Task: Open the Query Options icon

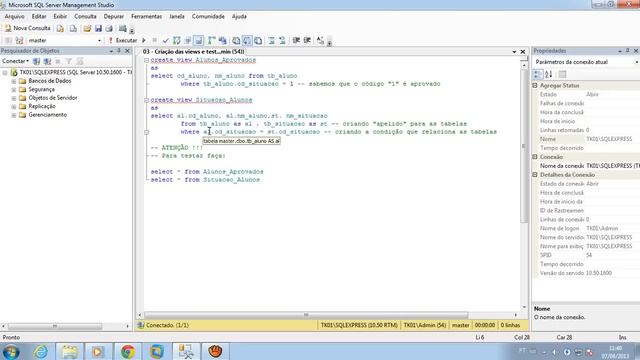Action: pyautogui.click(x=187, y=40)
